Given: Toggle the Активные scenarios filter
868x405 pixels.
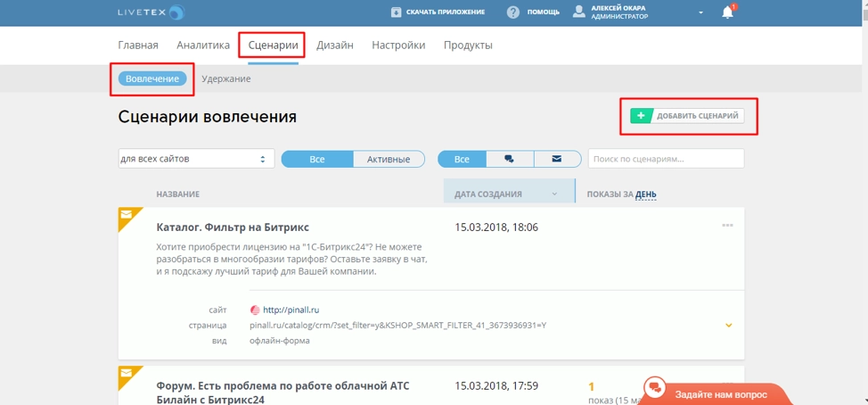Looking at the screenshot, I should (x=389, y=159).
